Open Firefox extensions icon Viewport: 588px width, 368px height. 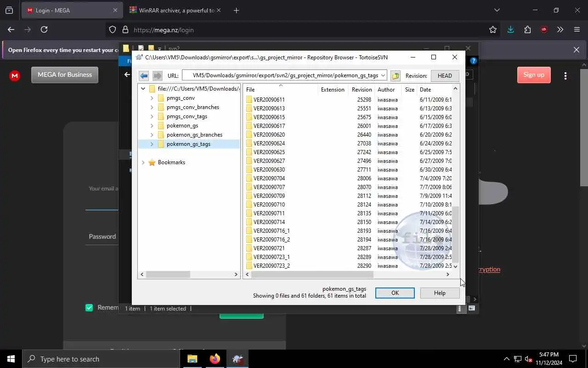[527, 29]
